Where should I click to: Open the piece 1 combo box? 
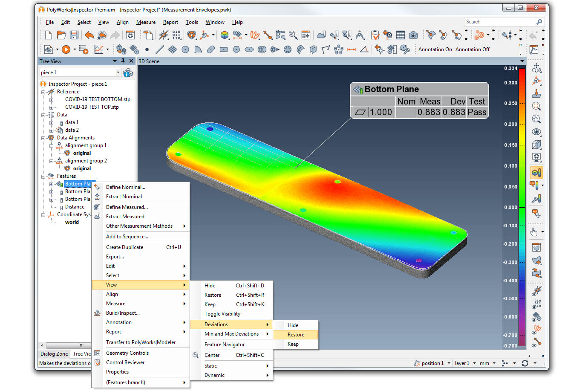(x=81, y=72)
